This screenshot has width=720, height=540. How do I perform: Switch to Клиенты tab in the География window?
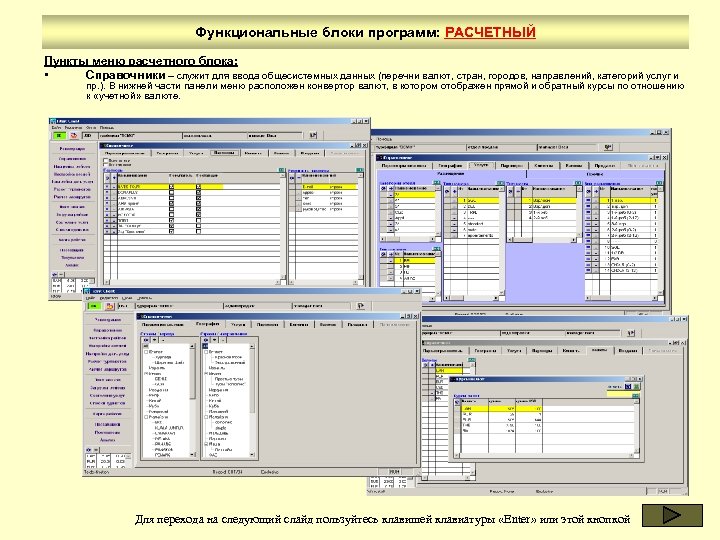pos(298,325)
